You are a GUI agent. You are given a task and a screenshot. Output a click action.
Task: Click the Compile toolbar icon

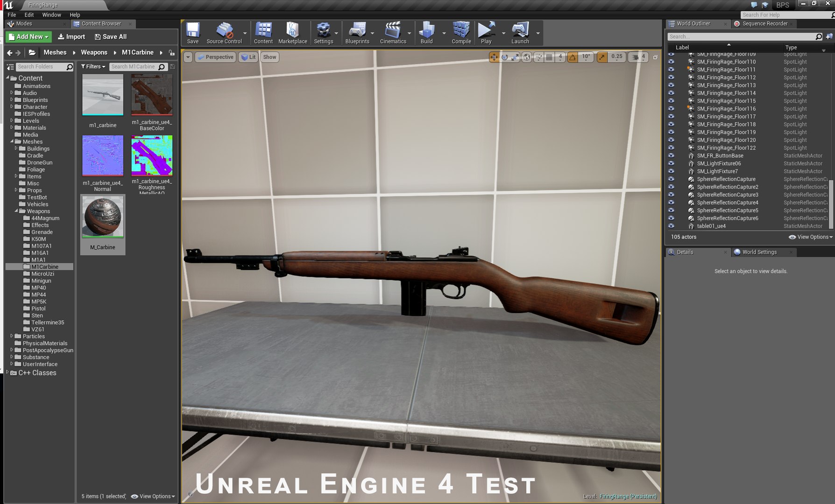(x=461, y=33)
